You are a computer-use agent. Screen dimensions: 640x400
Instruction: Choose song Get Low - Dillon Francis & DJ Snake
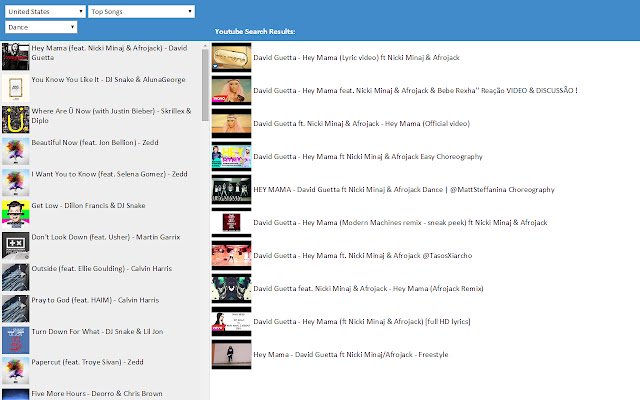88,205
